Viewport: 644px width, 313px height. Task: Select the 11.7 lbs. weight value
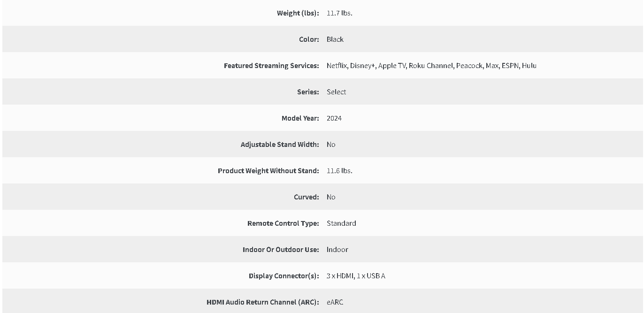339,13
